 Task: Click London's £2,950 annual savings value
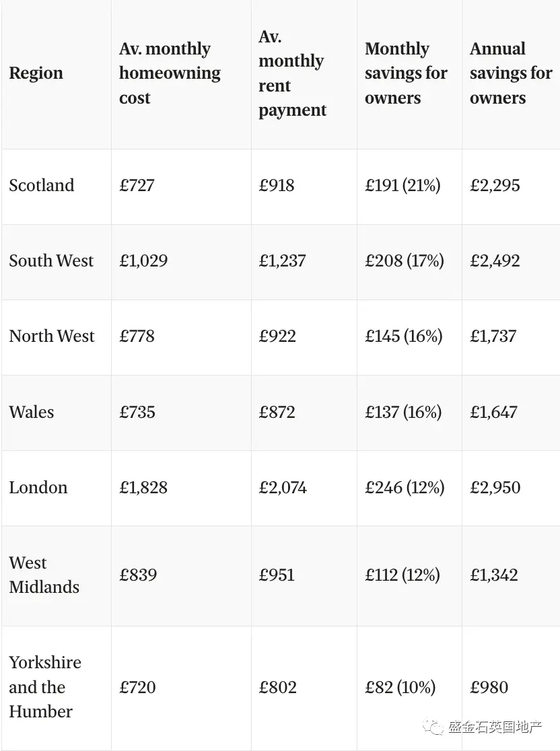coord(495,487)
